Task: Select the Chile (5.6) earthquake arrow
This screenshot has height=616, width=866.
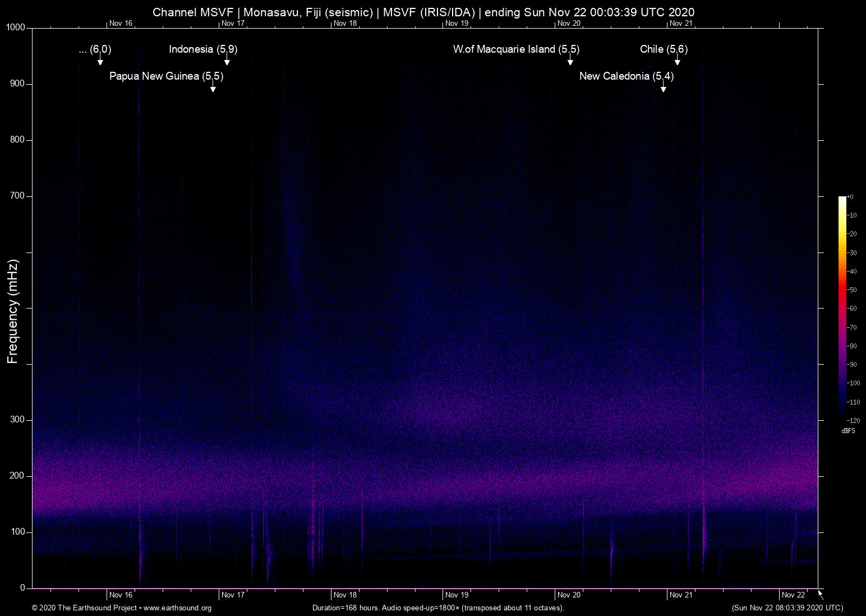Action: click(677, 58)
